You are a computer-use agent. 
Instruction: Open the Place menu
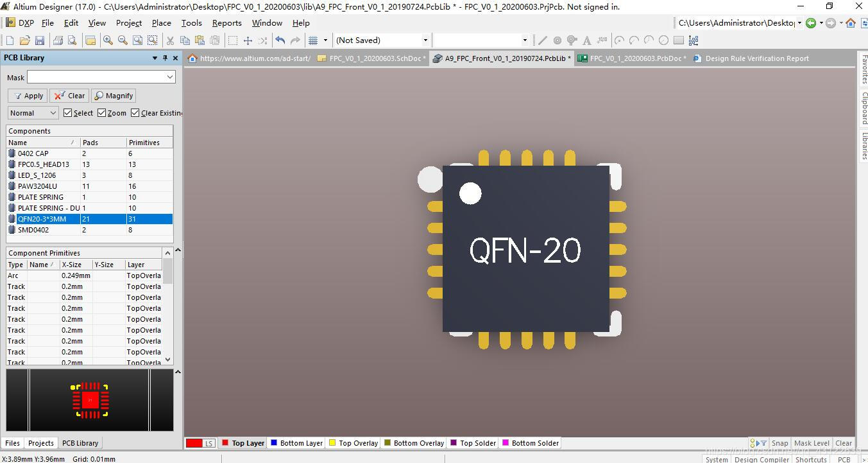tap(162, 23)
